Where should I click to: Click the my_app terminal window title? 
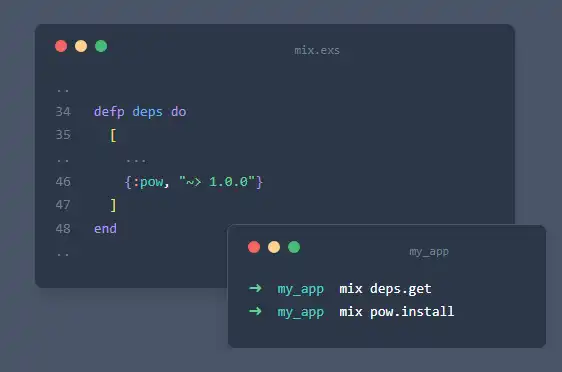tap(429, 252)
